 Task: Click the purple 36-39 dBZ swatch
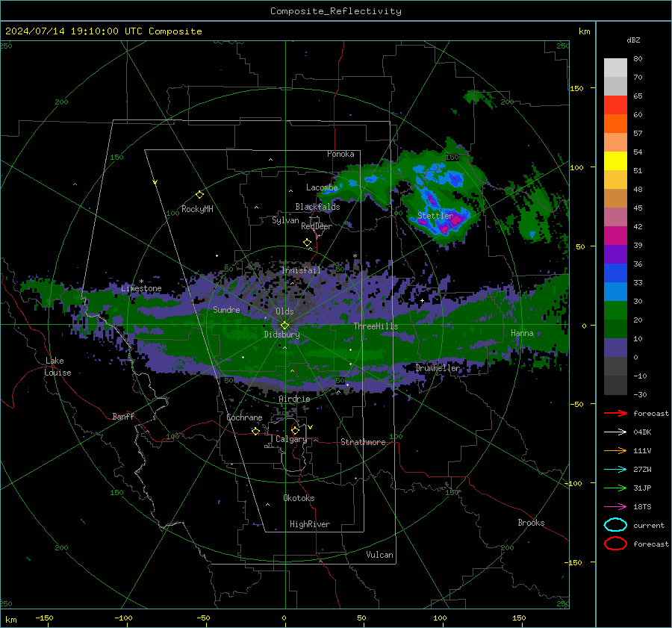click(615, 254)
